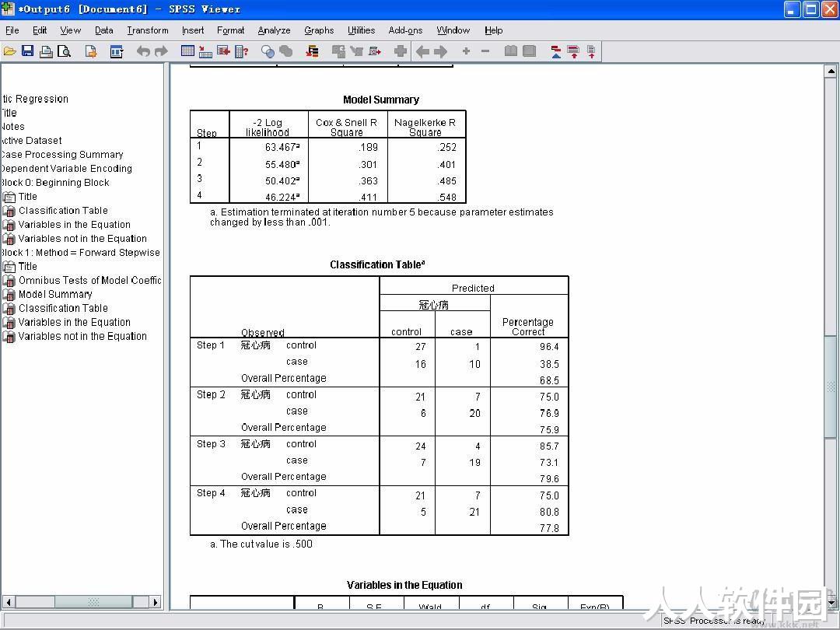Click the Variables in the Equation icon under Block 1
Screen dimensions: 840x630
tap(9, 323)
